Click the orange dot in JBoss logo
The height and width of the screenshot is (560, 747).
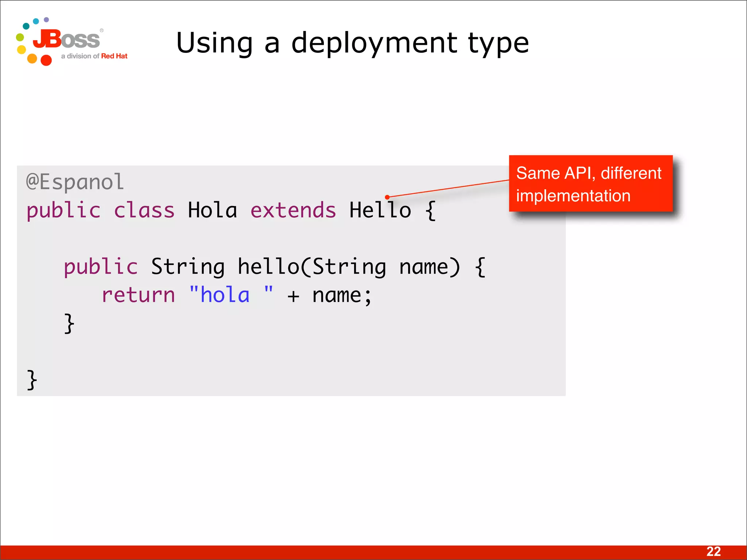tap(32, 58)
